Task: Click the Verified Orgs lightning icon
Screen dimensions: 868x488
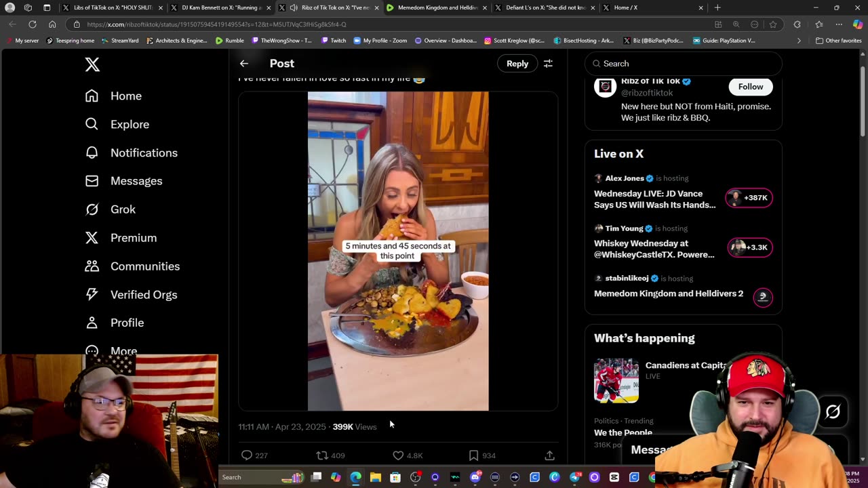Action: [x=92, y=295]
